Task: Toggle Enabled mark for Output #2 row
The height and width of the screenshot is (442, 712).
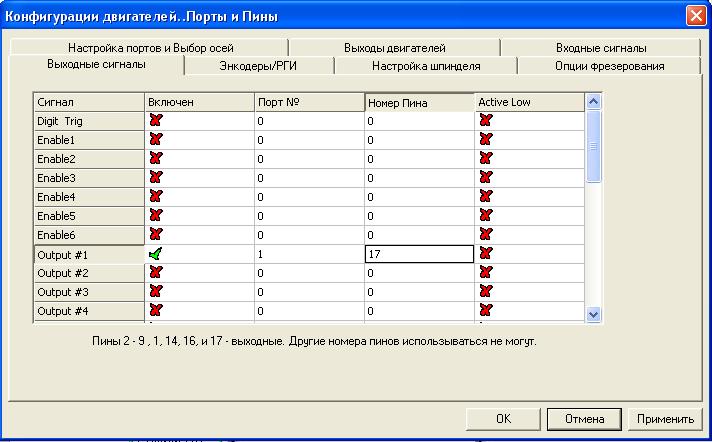Action: (156, 273)
